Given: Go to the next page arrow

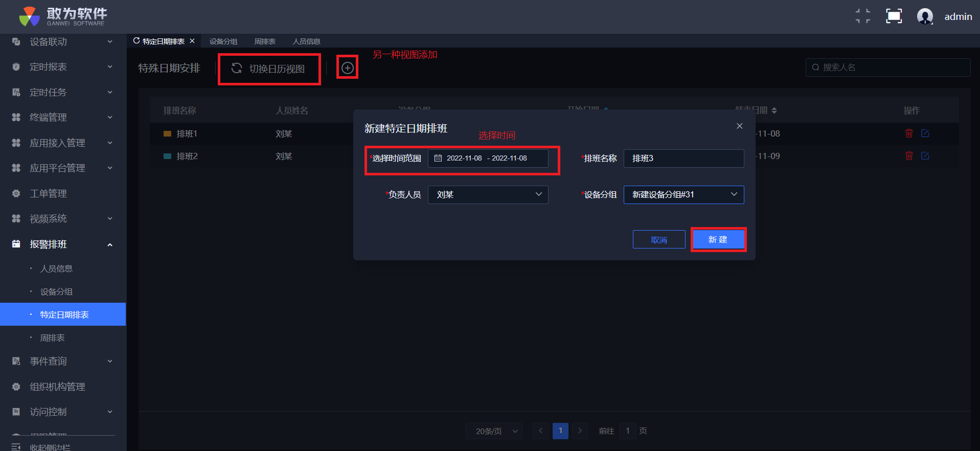Looking at the screenshot, I should pos(580,431).
